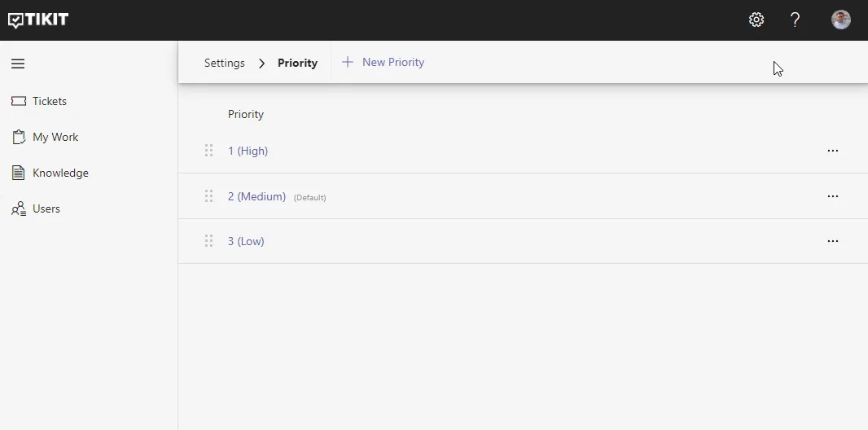Click the Tickets ticket icon
Viewport: 868px width, 430px height.
point(19,101)
